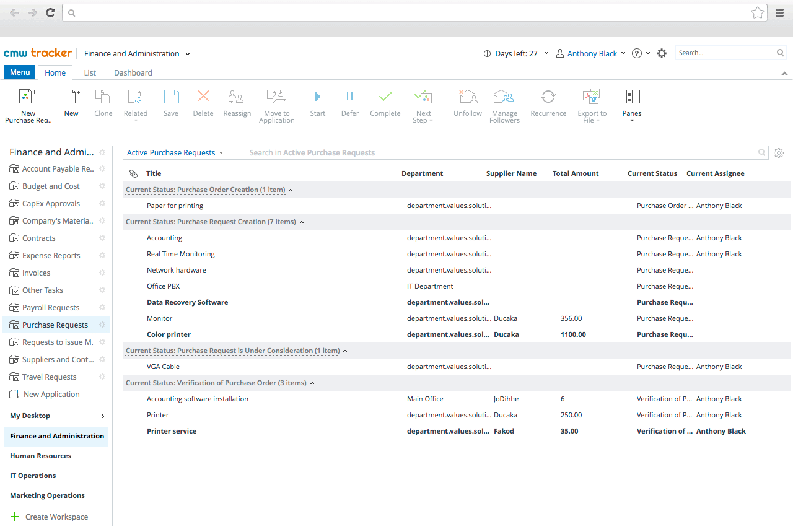The height and width of the screenshot is (532, 793).
Task: Click the Delete X icon
Action: pyautogui.click(x=203, y=97)
